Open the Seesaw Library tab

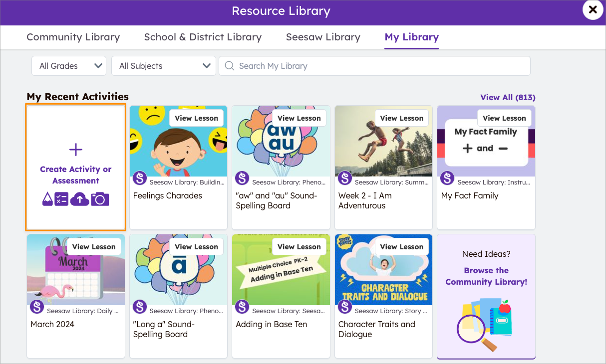323,37
